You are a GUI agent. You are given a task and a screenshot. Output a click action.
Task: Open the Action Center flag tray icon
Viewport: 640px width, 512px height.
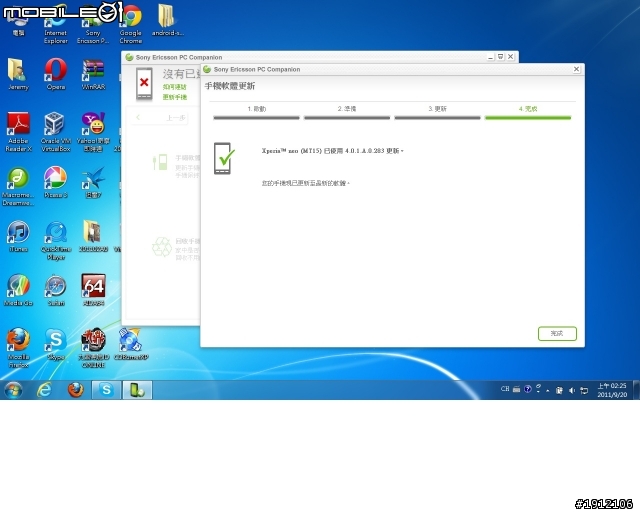pos(559,390)
